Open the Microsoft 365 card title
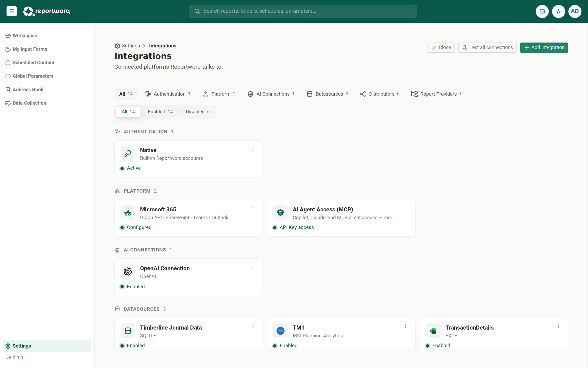The width and height of the screenshot is (588, 368). tap(158, 210)
